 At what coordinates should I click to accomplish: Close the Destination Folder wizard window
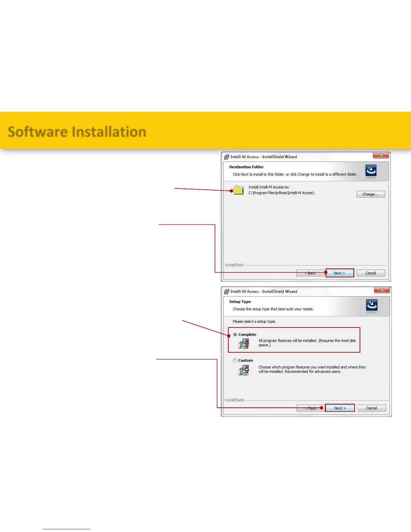tap(381, 155)
